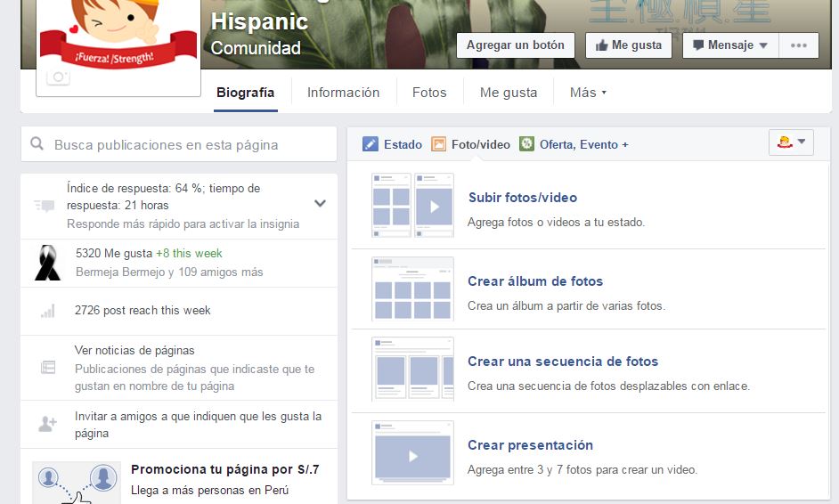Click the Foto/video picture icon
Screen dimensions: 839x504
pos(439,144)
